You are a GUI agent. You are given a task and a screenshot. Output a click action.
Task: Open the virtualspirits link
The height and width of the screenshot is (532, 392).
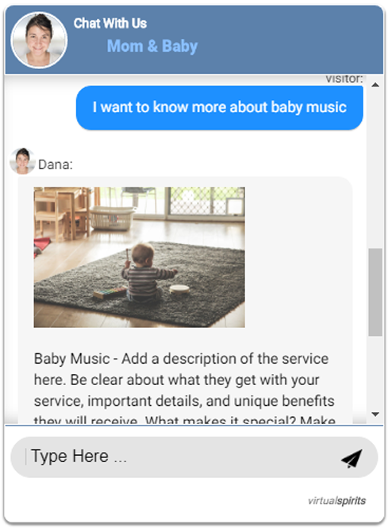point(336,501)
